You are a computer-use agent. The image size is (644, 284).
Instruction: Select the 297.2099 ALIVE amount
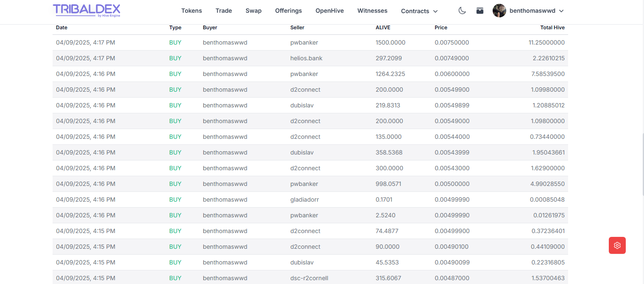[x=389, y=58]
